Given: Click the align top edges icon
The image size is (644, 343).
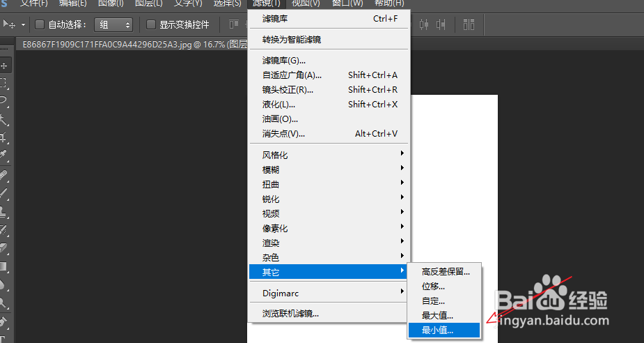Looking at the screenshot, I should tap(234, 24).
